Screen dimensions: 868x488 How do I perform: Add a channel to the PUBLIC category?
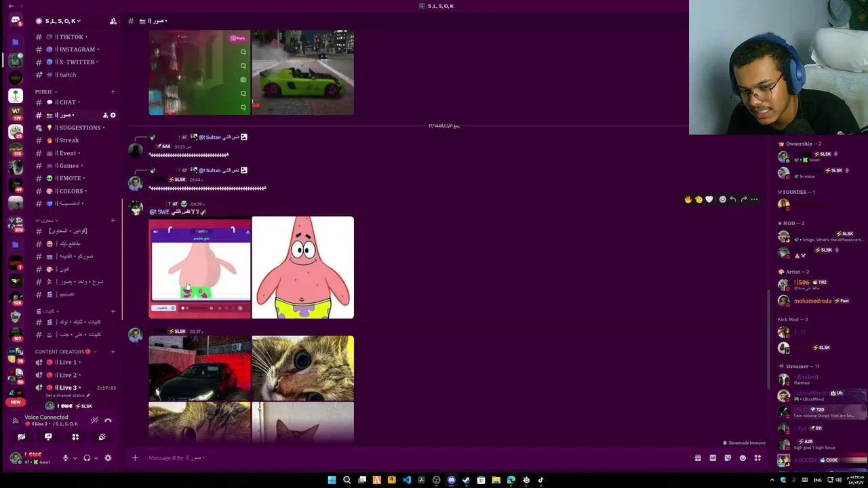coord(113,92)
